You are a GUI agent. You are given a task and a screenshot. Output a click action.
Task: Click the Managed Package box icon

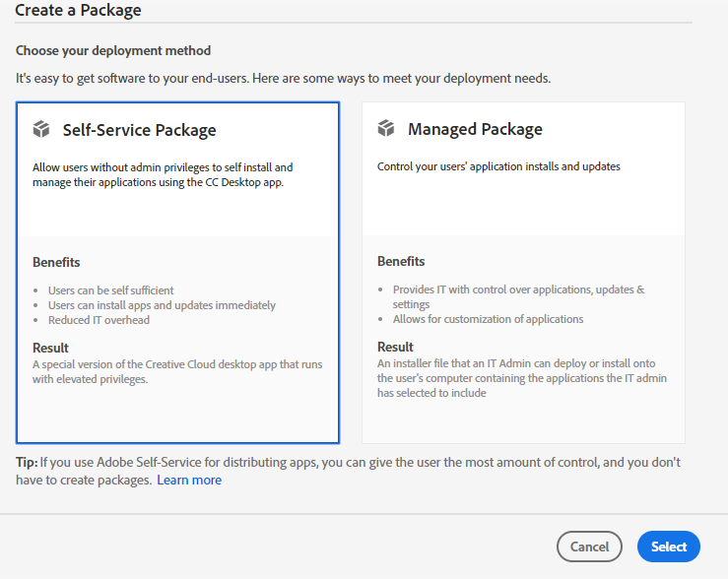pos(386,129)
